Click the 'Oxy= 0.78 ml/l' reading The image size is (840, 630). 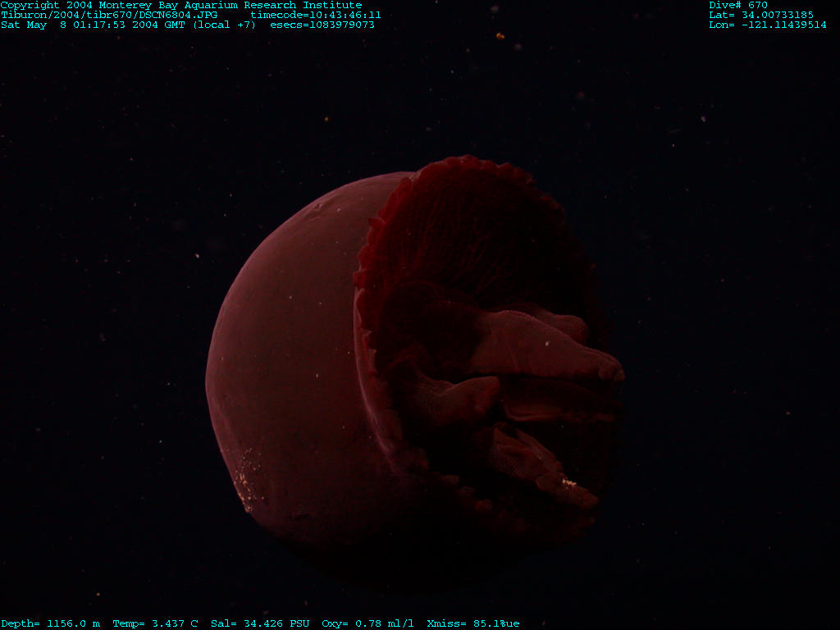click(367, 623)
